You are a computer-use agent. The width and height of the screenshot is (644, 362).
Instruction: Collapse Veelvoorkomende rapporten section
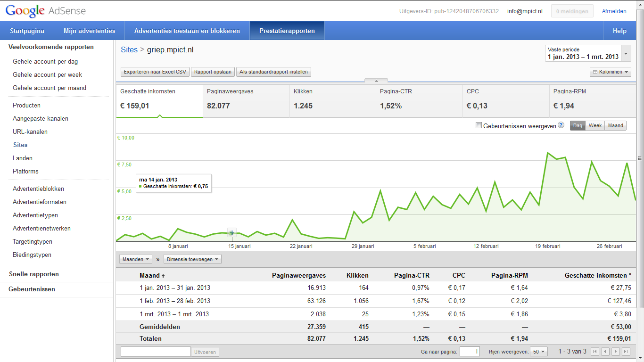(x=51, y=47)
